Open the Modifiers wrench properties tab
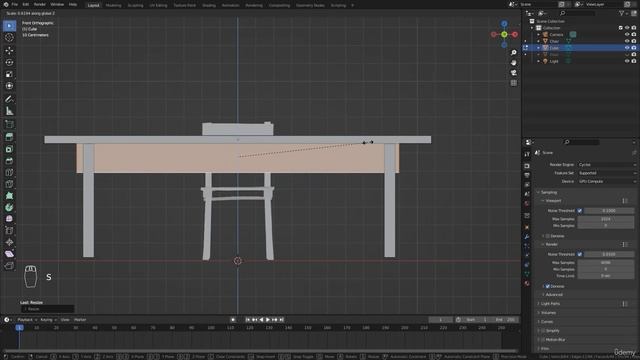This screenshot has height=360, width=640. click(527, 237)
